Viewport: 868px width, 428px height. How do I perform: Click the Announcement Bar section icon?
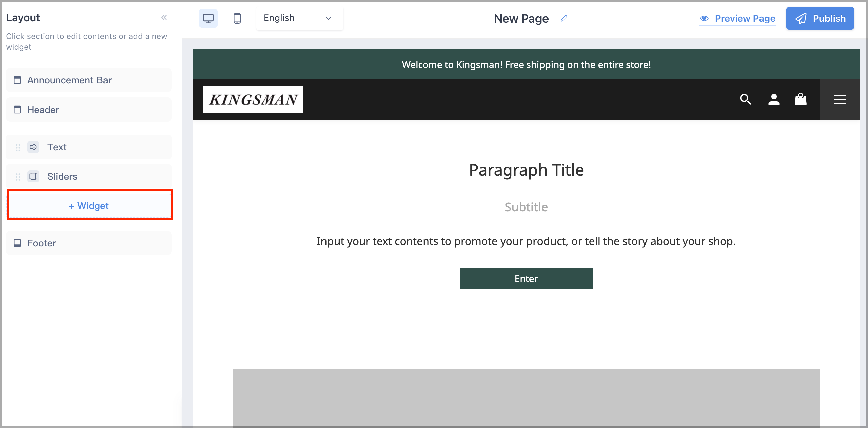click(x=17, y=80)
